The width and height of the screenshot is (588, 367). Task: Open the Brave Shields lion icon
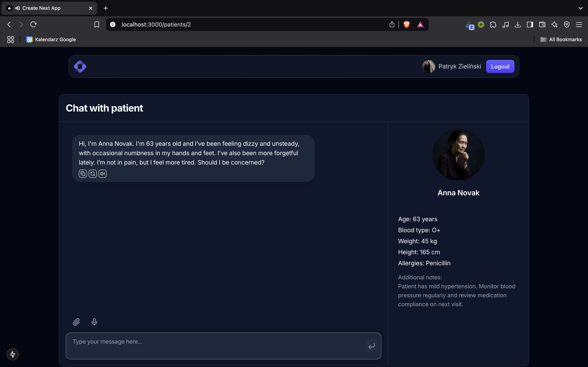point(406,24)
